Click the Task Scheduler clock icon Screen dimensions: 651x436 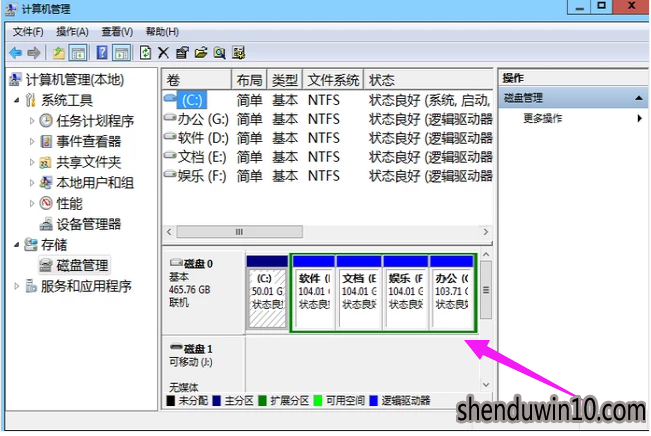46,121
